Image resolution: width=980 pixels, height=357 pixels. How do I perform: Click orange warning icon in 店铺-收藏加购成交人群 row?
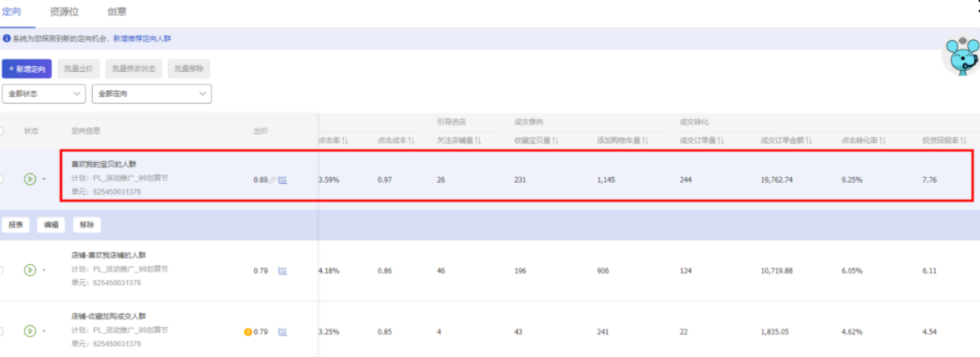(248, 332)
